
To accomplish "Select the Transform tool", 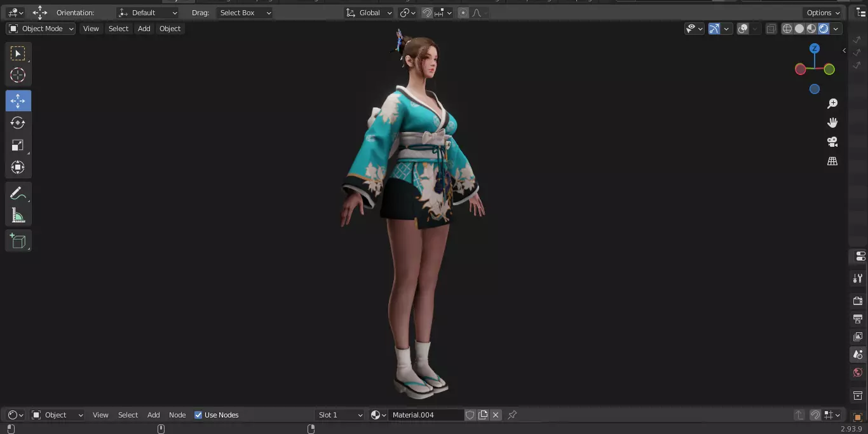I will 18,167.
